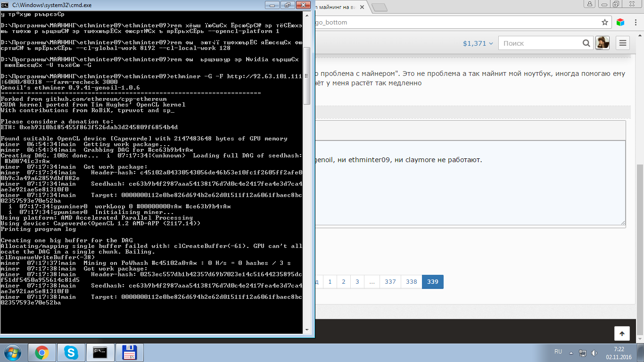This screenshot has height=362, width=644.
Task: Go to page 338 of the thread
Action: (x=411, y=282)
